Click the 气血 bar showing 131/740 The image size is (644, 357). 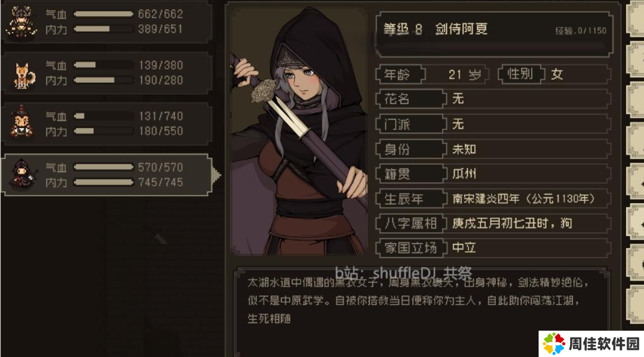pos(104,116)
